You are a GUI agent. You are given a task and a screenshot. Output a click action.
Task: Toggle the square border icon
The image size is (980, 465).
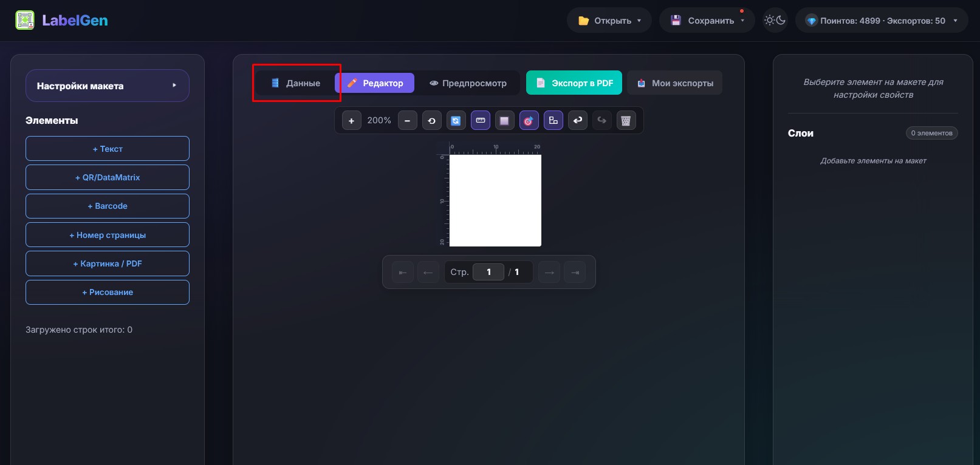504,121
